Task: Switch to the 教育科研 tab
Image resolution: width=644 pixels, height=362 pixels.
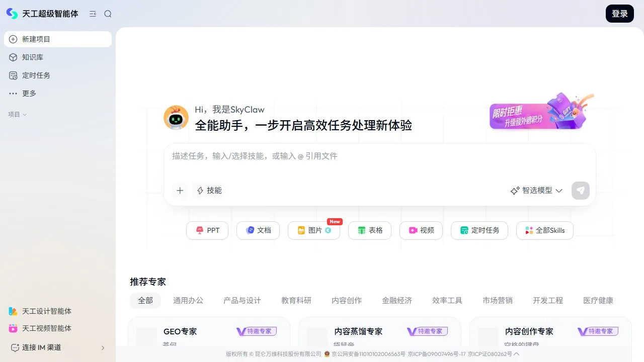Action: (x=296, y=301)
